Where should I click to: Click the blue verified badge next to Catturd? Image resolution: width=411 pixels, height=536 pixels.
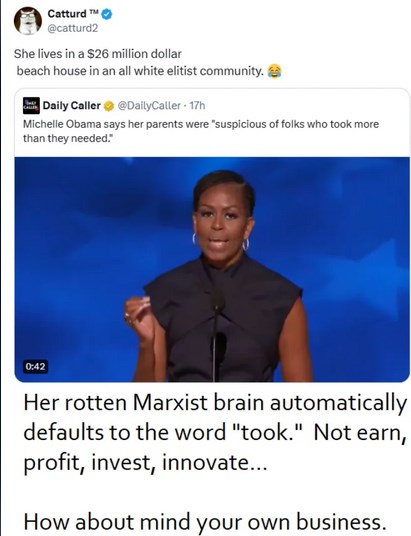107,14
